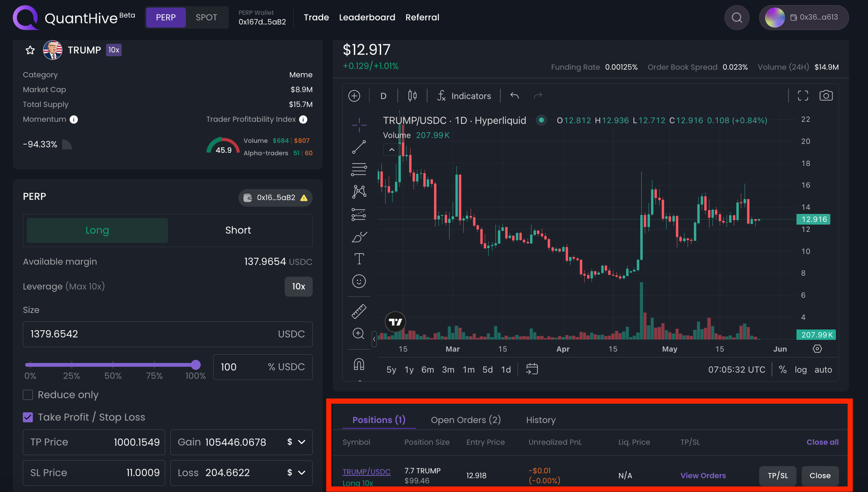The width and height of the screenshot is (868, 492).
Task: Open the Gain unit dropdown
Action: tap(296, 442)
